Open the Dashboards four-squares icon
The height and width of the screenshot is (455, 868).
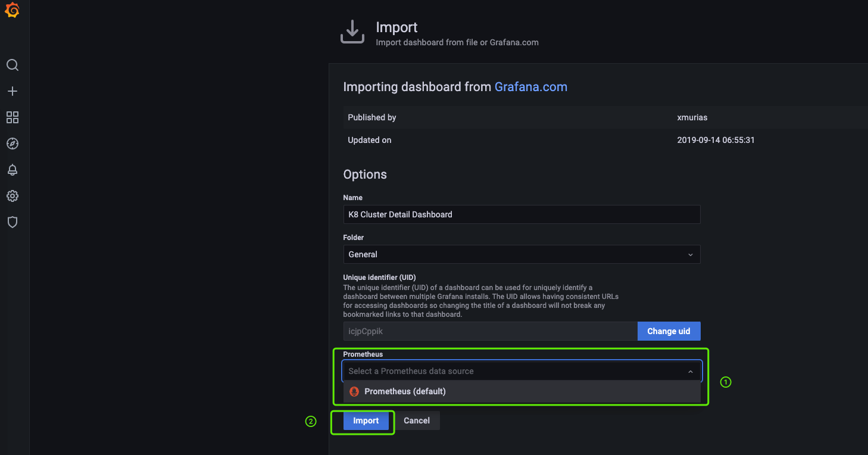[x=13, y=117]
